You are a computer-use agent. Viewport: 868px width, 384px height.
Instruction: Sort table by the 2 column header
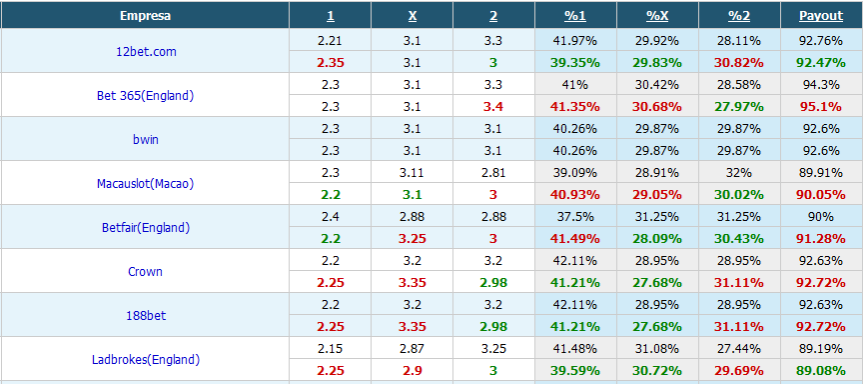[x=493, y=16]
